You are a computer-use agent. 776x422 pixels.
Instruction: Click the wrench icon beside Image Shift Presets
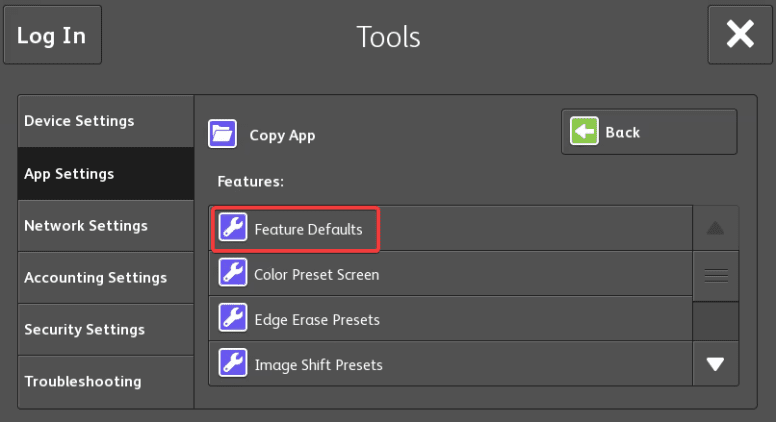pos(233,364)
